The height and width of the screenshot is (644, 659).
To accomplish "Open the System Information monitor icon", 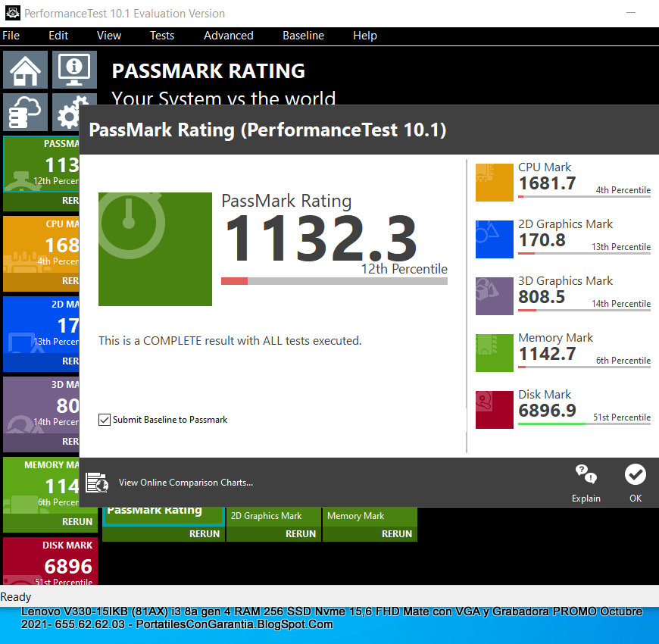I will pos(74,70).
